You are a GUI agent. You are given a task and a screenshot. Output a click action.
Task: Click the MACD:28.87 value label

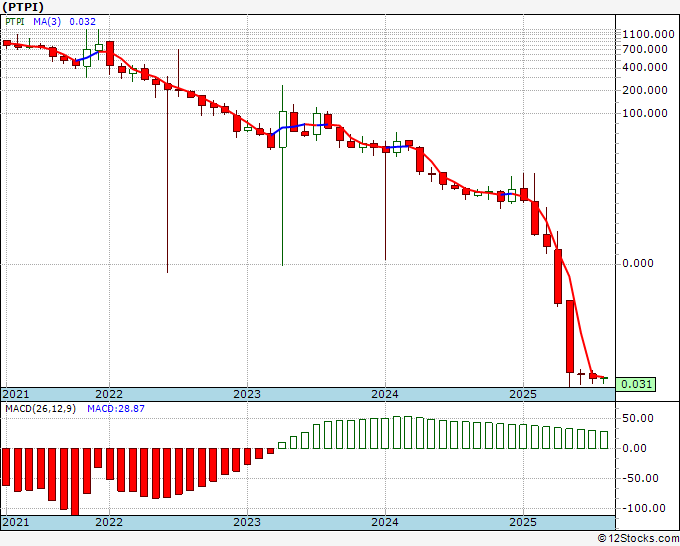(116, 409)
